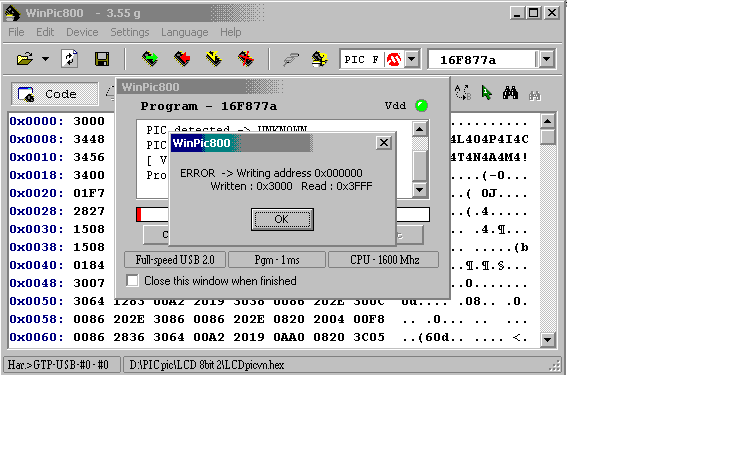
Task: Click the LCDpicvn.hex path in status bar
Action: click(x=207, y=365)
